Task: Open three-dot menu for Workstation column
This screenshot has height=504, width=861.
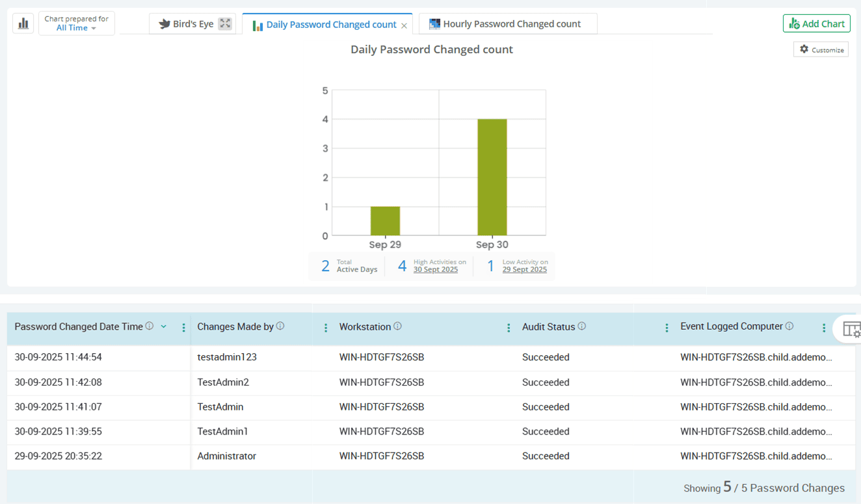Action: 509,328
